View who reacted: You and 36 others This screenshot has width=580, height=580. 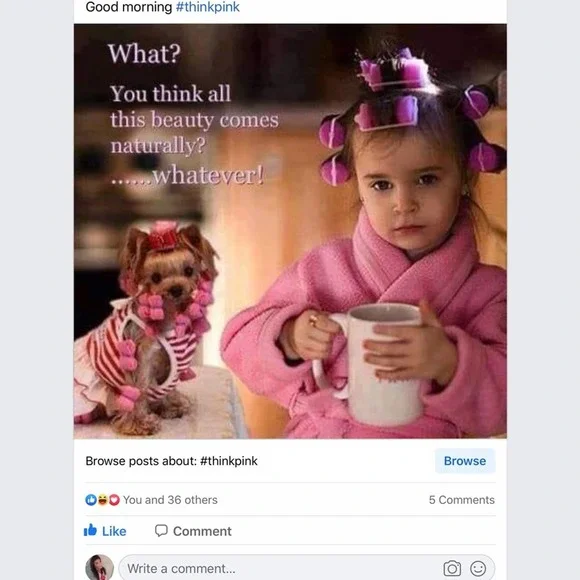[x=170, y=500]
